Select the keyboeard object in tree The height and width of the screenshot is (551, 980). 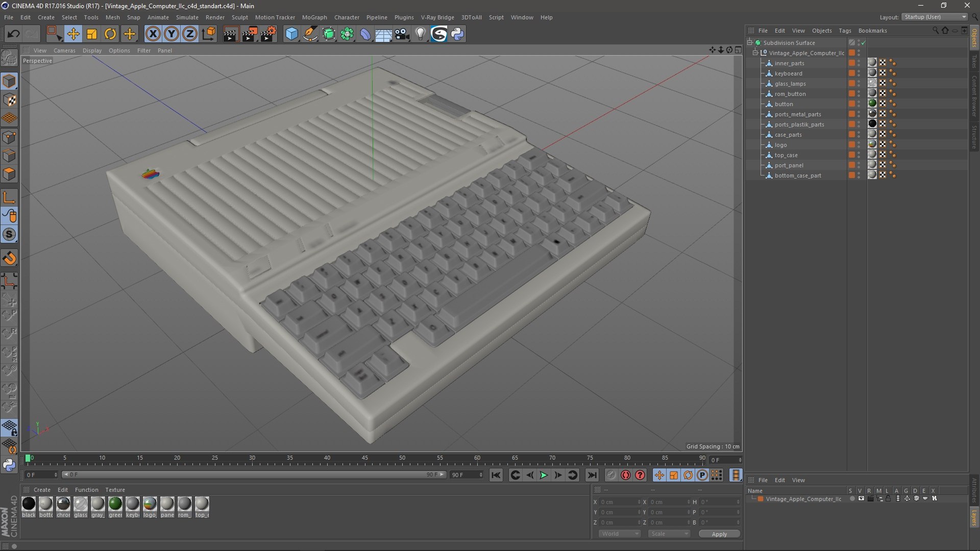[788, 73]
